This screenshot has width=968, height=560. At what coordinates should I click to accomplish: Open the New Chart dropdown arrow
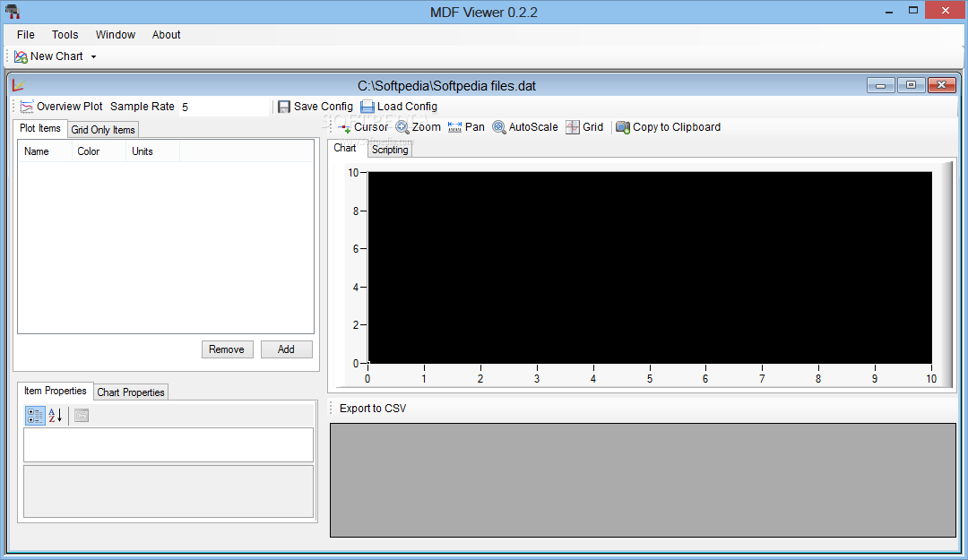[94, 56]
